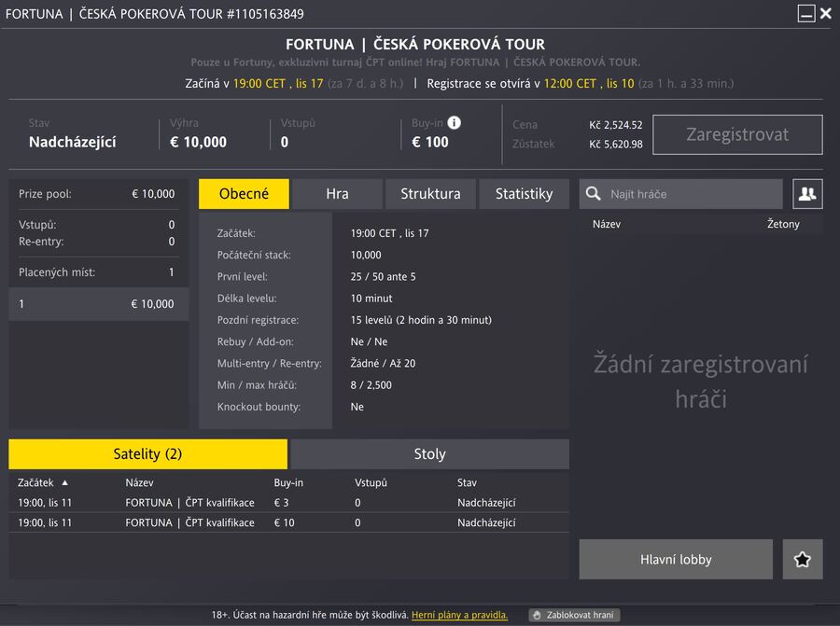Open the Statistiky tab
Screen dimensions: 840x626
[524, 194]
